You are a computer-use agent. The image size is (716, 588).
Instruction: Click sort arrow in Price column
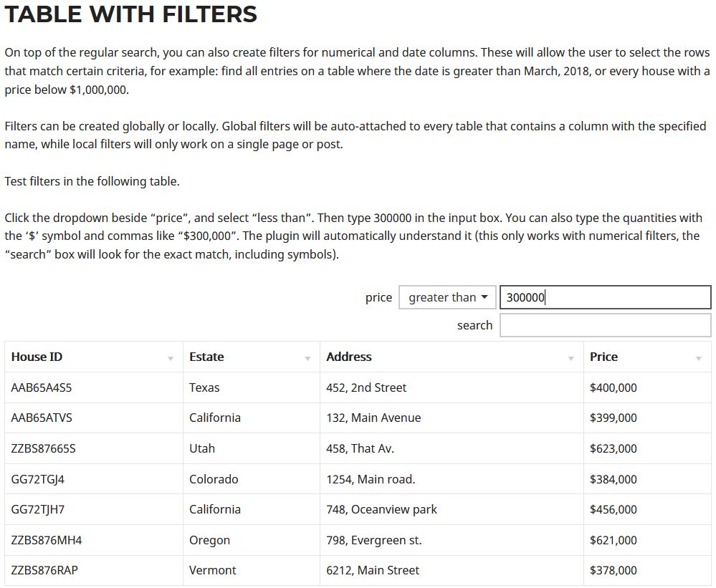point(698,358)
